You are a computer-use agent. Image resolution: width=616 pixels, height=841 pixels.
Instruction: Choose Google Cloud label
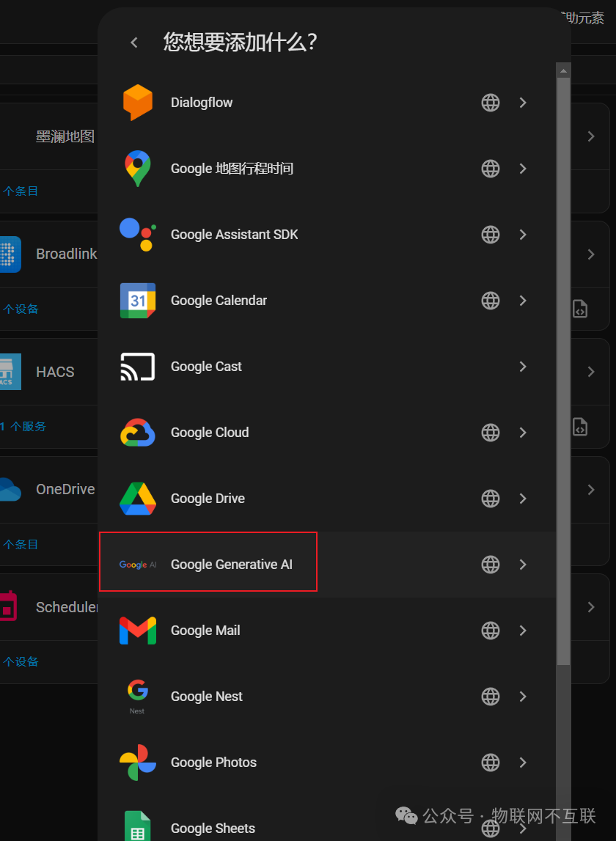point(210,433)
